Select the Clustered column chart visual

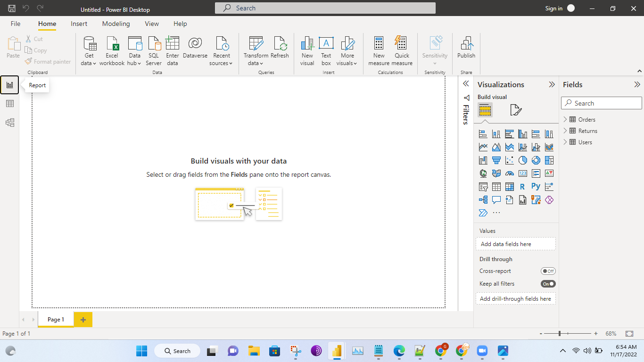click(x=522, y=134)
